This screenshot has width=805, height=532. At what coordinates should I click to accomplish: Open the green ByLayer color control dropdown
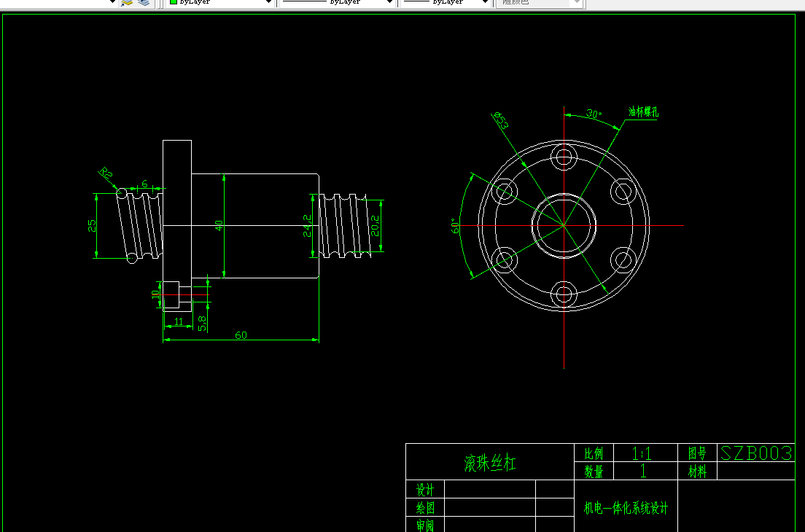tap(219, 3)
